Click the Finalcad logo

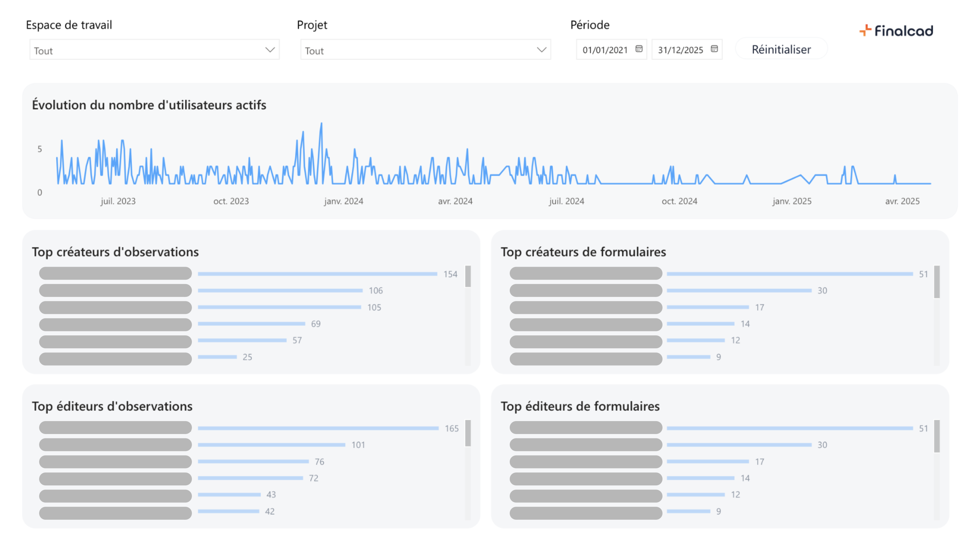(x=896, y=30)
